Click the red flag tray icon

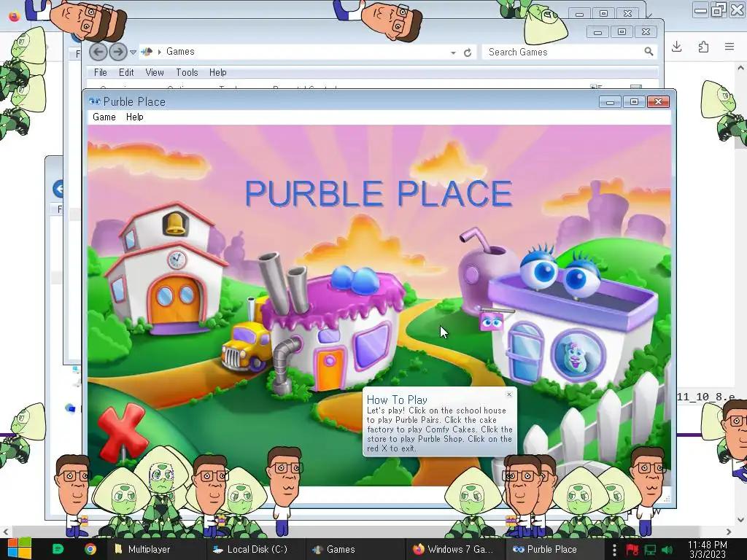[x=632, y=550]
